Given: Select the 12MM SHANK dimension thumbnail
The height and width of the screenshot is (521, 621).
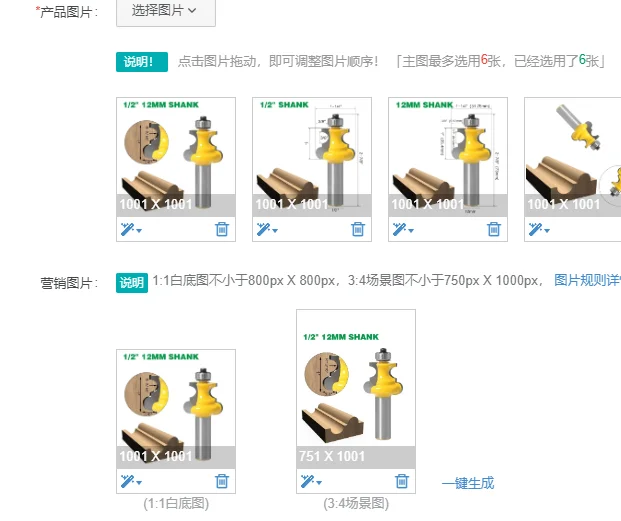Looking at the screenshot, I should click(448, 157).
